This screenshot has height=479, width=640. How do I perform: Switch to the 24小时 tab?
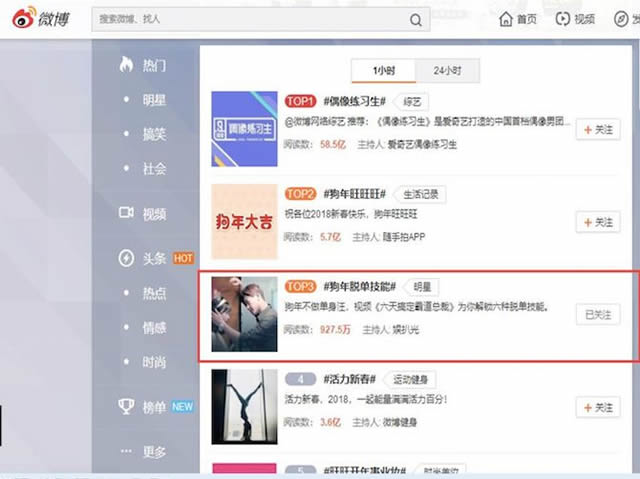pos(448,70)
